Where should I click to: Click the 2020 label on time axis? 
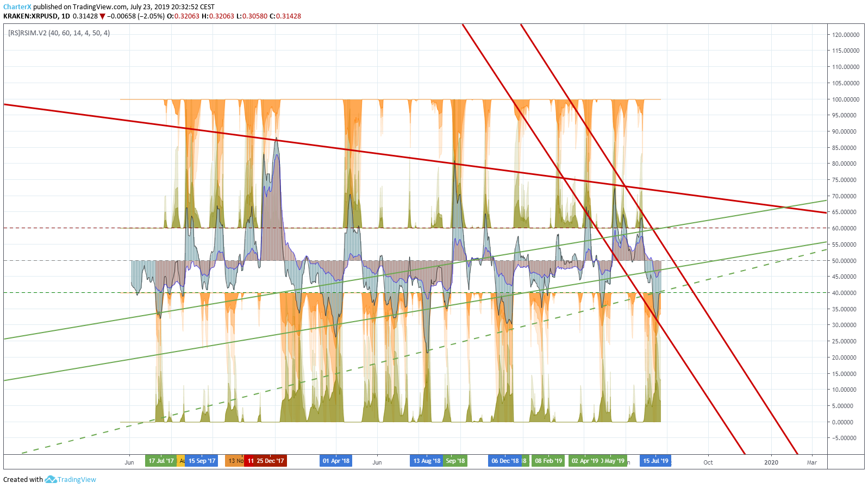click(x=771, y=462)
